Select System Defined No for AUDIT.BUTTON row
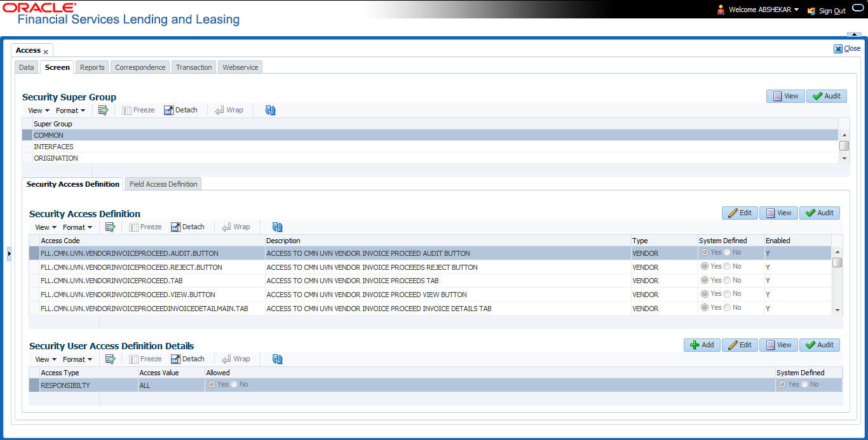 [x=727, y=253]
